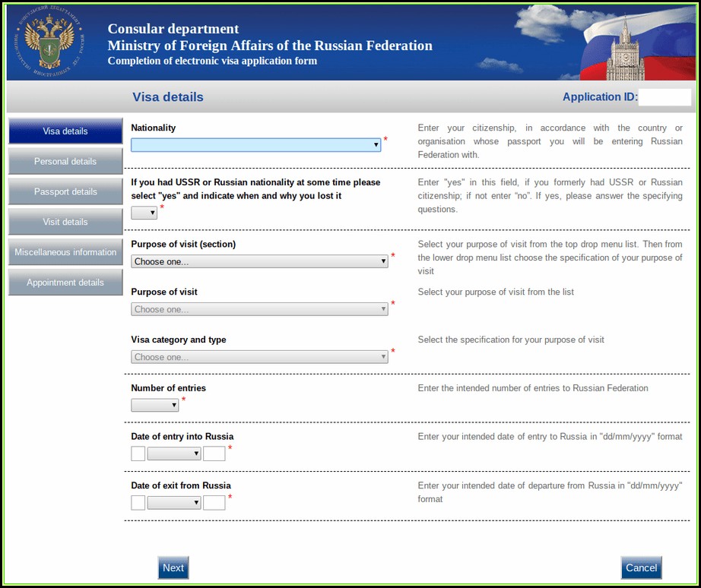Open month dropdown for Date of entry into Russia

174,454
